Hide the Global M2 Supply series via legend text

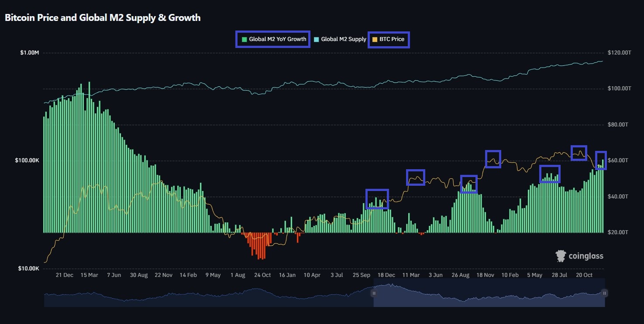pos(344,39)
